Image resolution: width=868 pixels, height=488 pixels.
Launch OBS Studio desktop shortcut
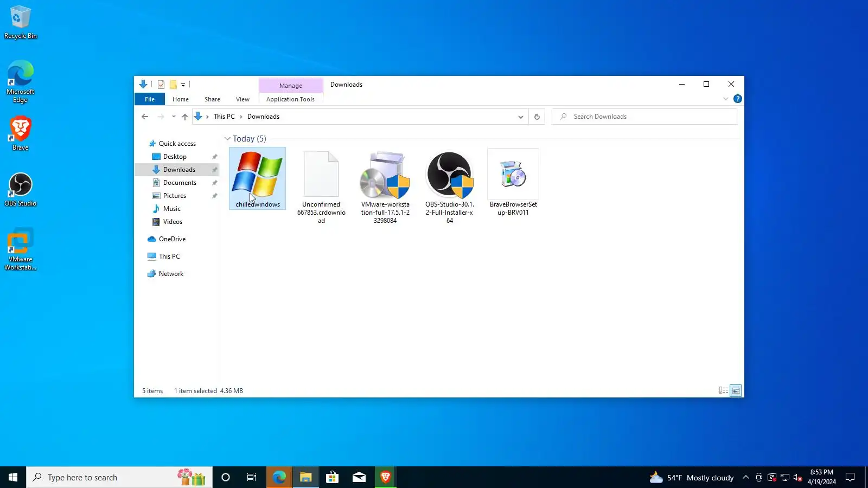pyautogui.click(x=21, y=190)
